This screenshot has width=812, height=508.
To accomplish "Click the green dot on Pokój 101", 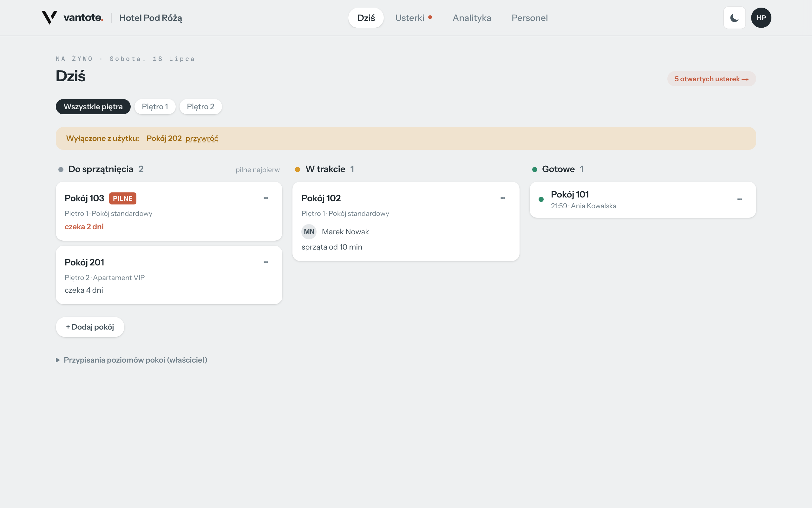I will tap(541, 200).
